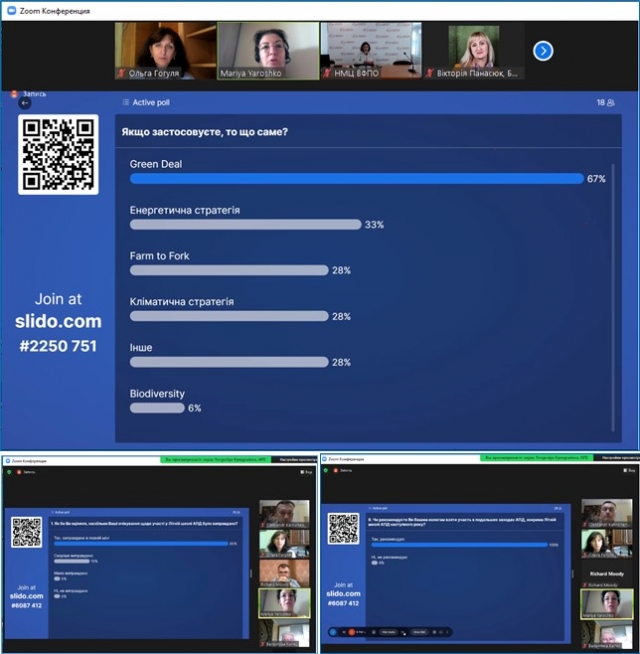Click muted microphone icon on Вікторія Панасюк tile
Screen dimensions: 640x654
(x=430, y=73)
